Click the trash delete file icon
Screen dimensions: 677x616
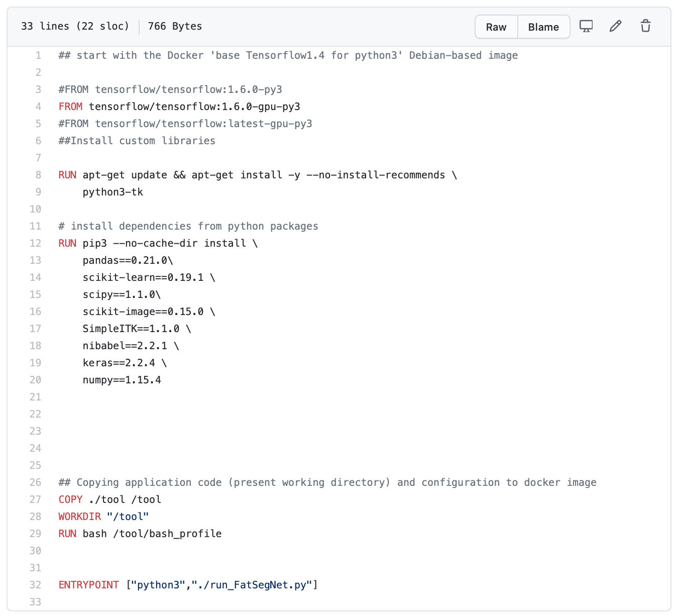645,26
